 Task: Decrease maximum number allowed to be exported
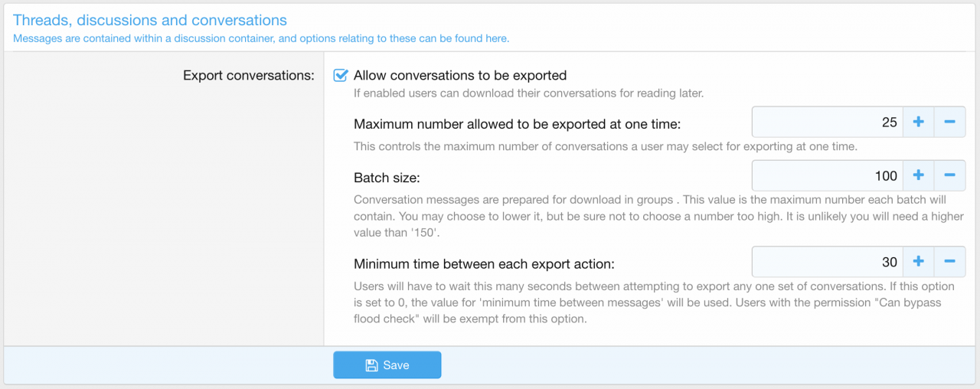pyautogui.click(x=949, y=122)
